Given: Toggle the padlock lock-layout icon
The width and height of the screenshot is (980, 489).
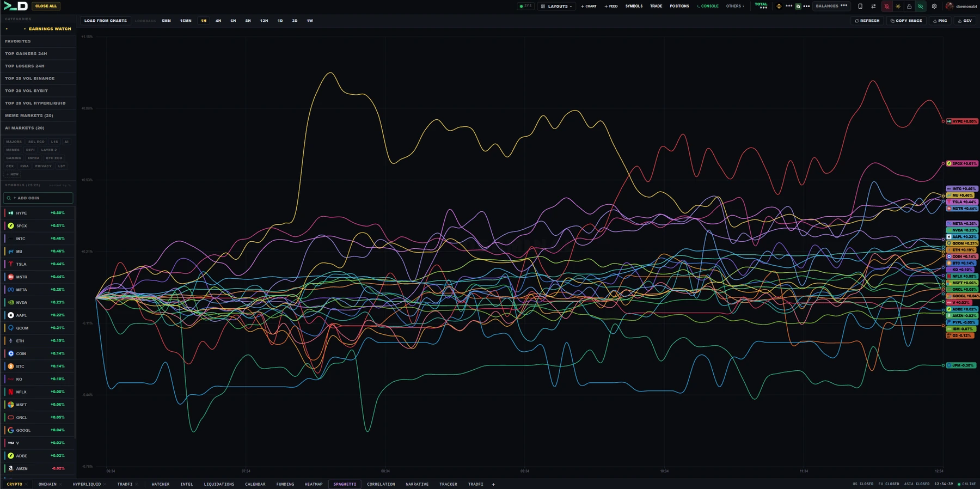Looking at the screenshot, I should 909,7.
